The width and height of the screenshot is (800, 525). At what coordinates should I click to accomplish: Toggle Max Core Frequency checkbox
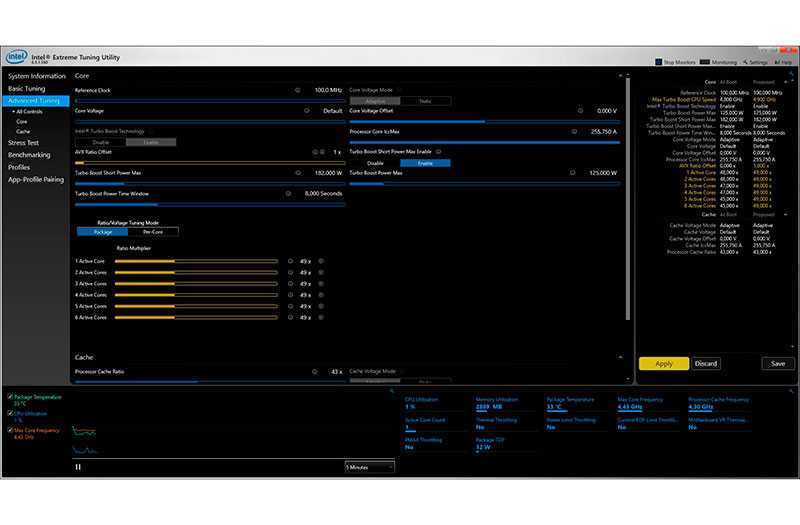coord(10,430)
